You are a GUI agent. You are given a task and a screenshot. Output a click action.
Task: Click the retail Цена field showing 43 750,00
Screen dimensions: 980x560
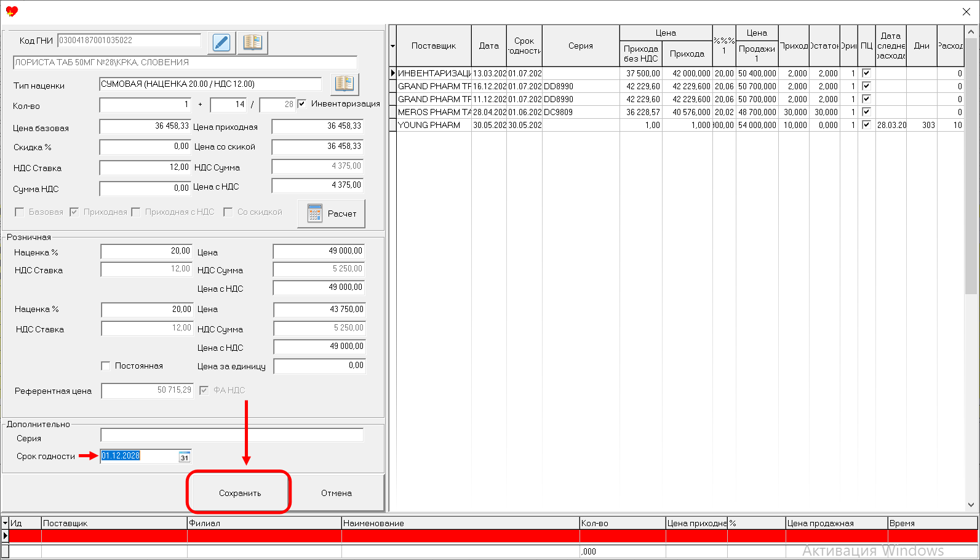[x=319, y=310]
